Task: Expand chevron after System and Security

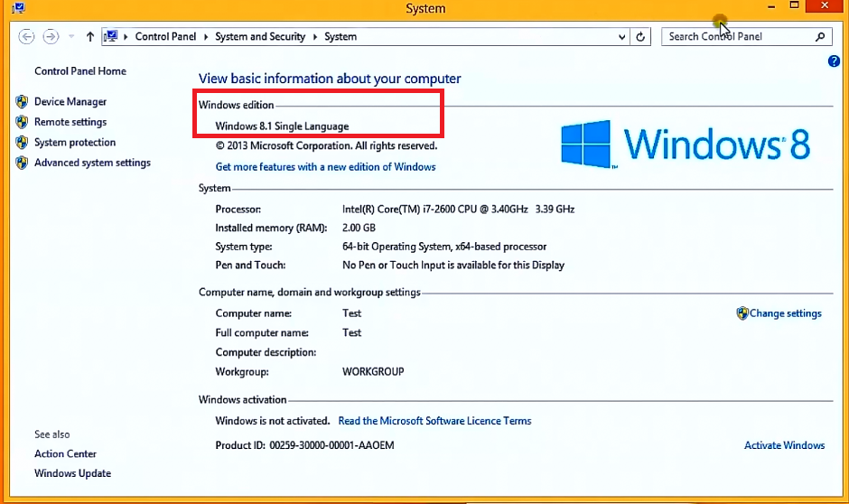Action: [x=315, y=37]
